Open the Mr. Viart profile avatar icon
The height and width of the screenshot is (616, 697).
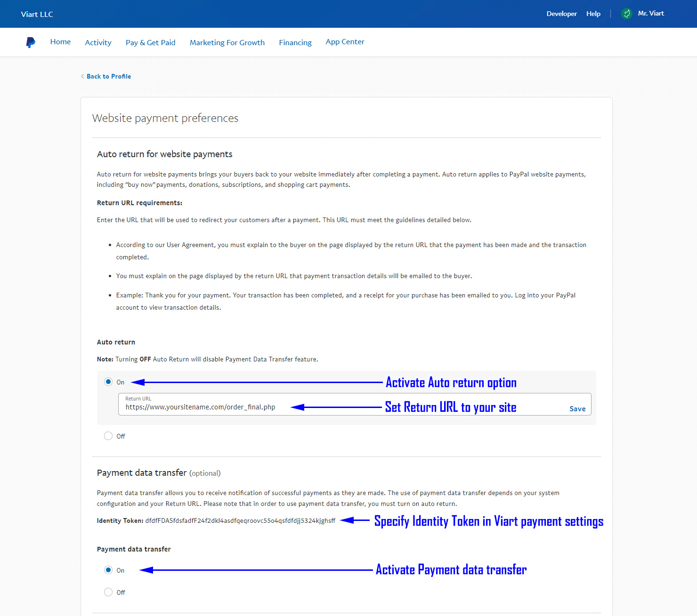point(626,14)
